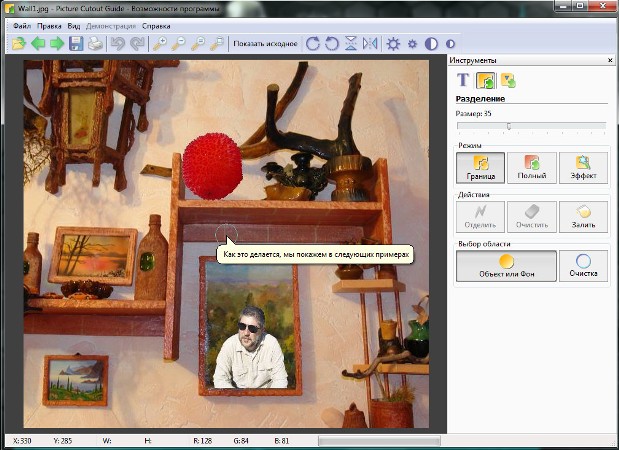Close the Инструменты panel
Screen dimensions: 619x450
tap(610, 60)
